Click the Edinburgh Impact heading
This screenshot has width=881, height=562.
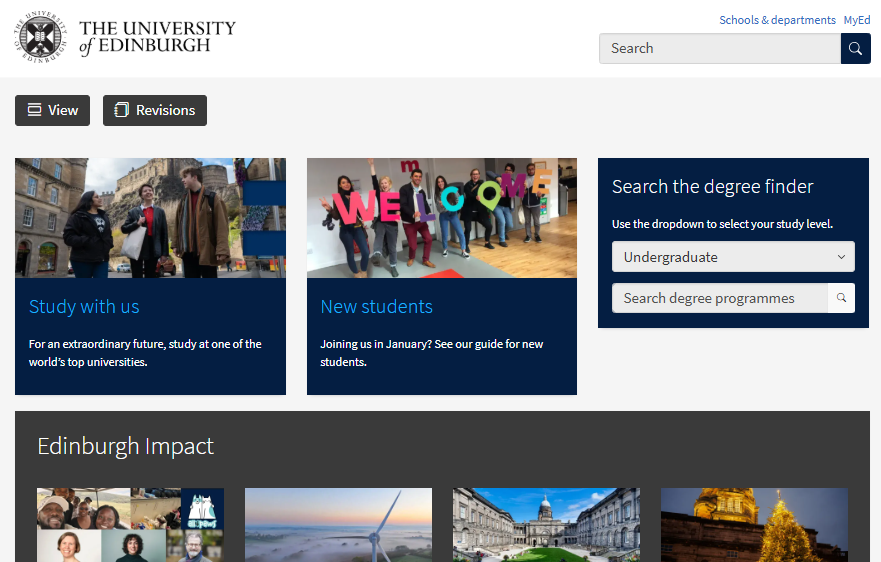[x=125, y=446]
